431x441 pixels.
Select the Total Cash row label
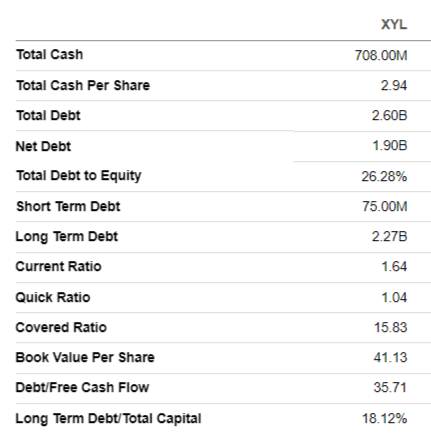pos(50,54)
